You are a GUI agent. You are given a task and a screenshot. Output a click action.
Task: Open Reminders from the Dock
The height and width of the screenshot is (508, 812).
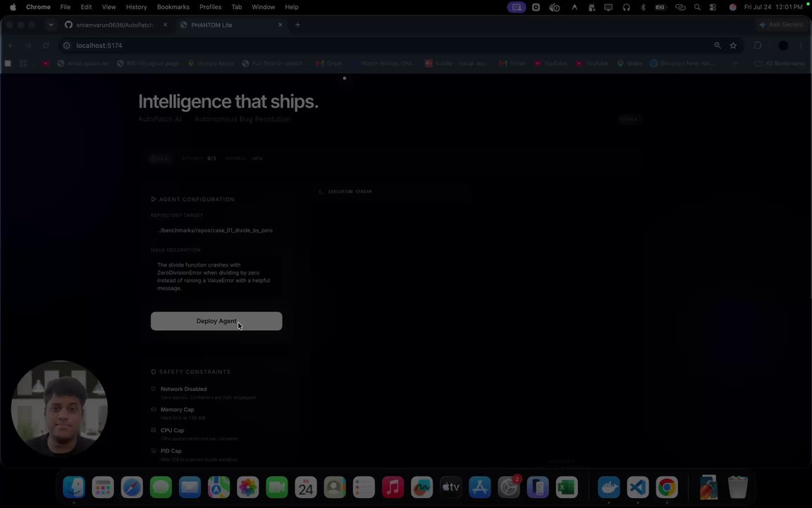(x=364, y=488)
